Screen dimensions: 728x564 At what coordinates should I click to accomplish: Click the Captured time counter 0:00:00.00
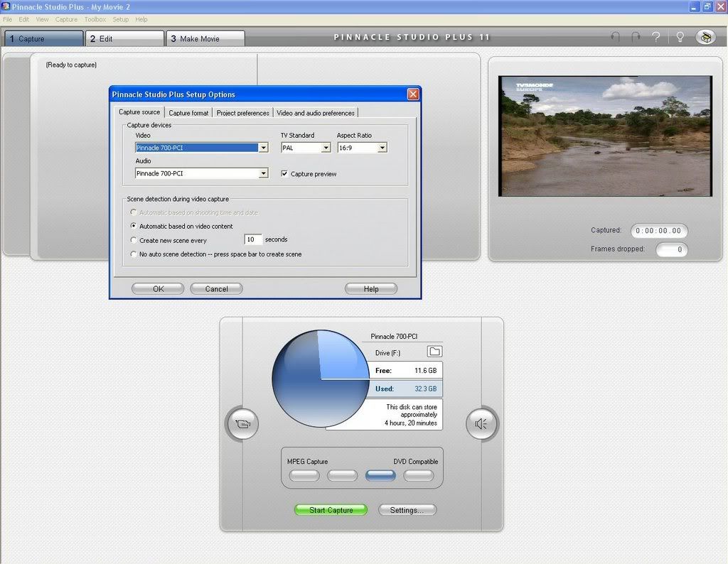tap(658, 231)
